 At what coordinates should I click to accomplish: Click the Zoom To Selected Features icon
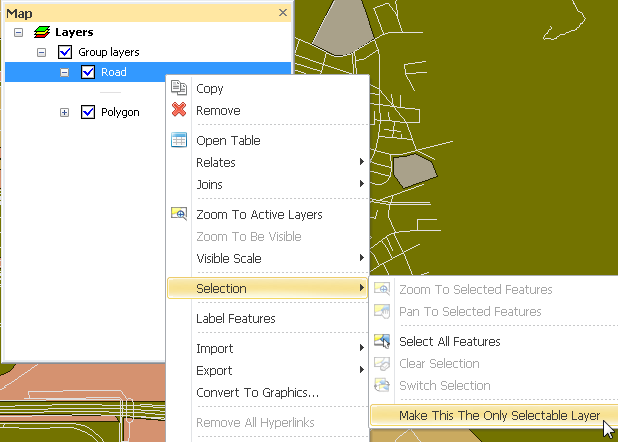[x=382, y=289]
